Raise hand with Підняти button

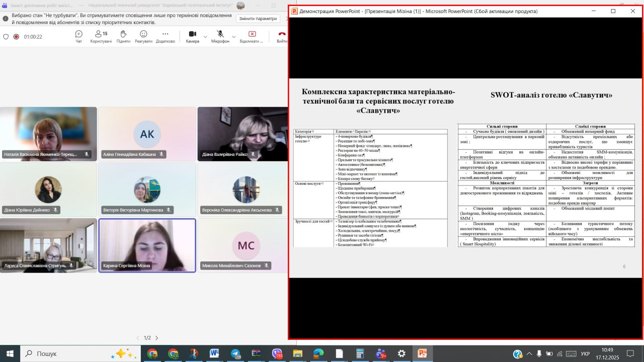point(123,37)
